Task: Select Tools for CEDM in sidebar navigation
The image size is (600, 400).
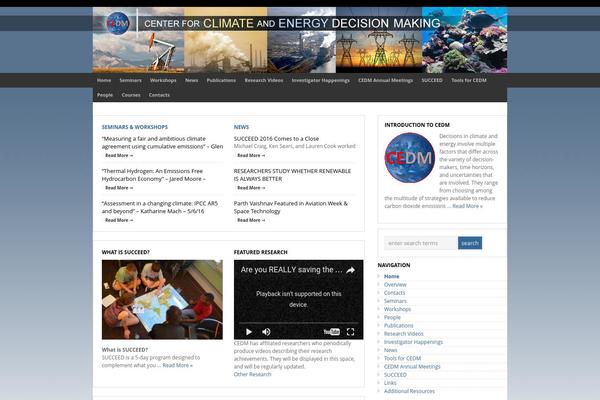Action: tap(403, 358)
